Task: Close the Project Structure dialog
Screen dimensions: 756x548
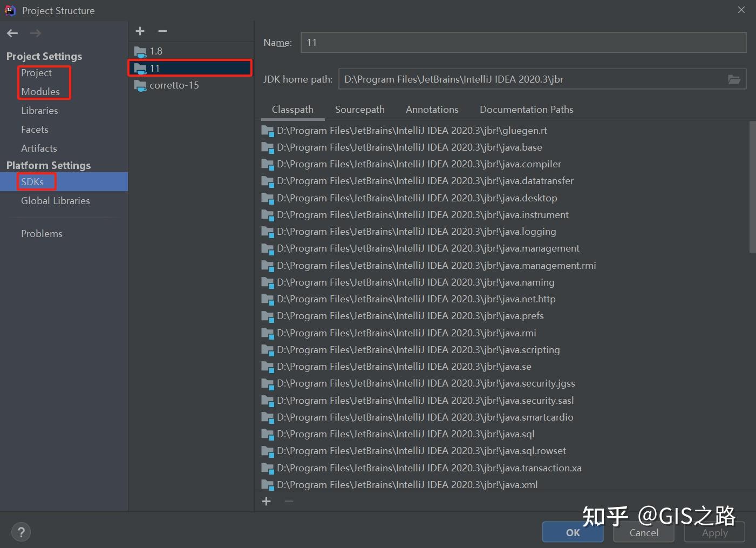Action: (x=741, y=10)
